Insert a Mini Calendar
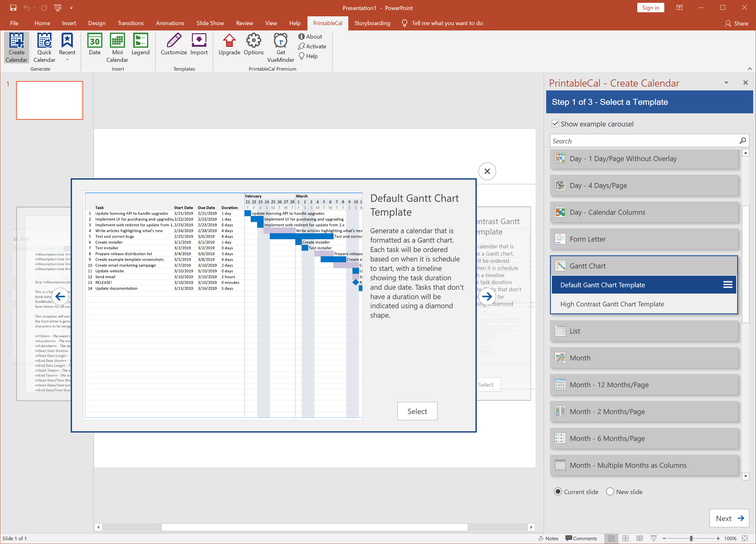The height and width of the screenshot is (544, 756). pyautogui.click(x=117, y=47)
